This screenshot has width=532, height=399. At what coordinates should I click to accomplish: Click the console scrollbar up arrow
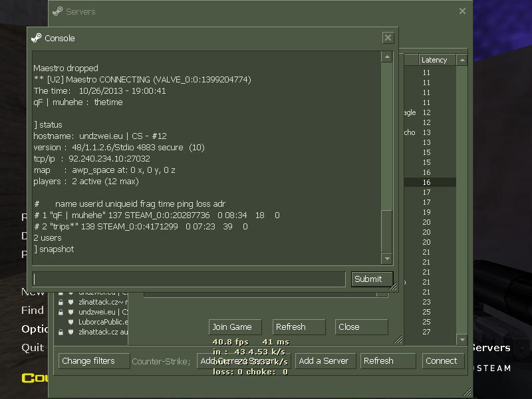(387, 57)
